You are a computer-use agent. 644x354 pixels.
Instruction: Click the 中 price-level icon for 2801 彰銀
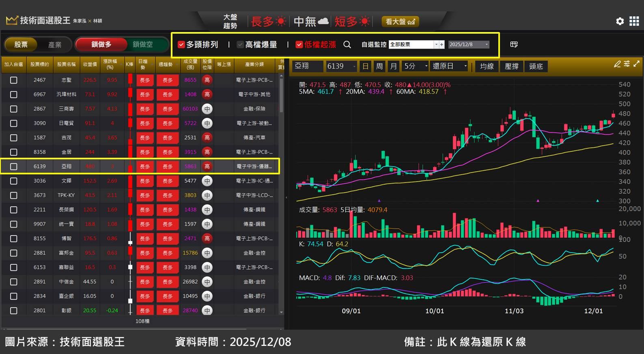click(207, 310)
